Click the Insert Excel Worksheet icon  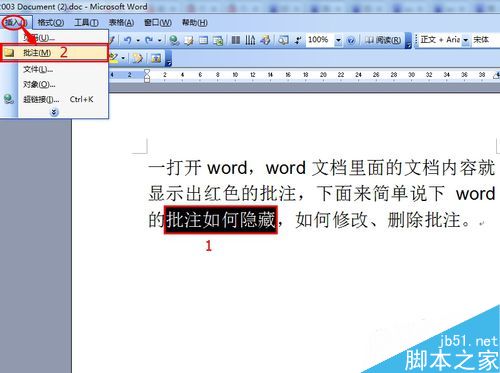tap(218, 40)
